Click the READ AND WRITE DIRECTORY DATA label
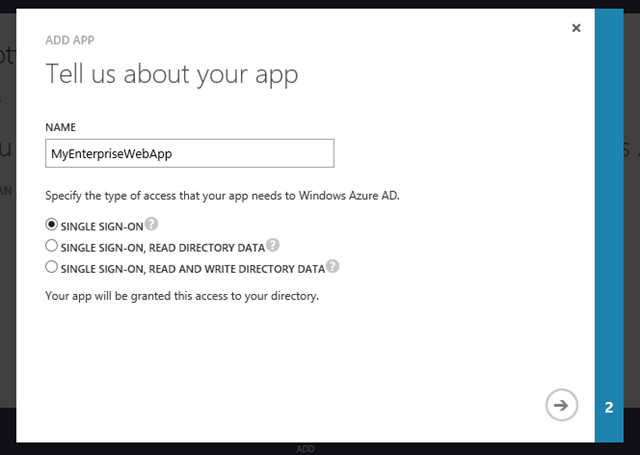640x455 pixels. click(193, 269)
